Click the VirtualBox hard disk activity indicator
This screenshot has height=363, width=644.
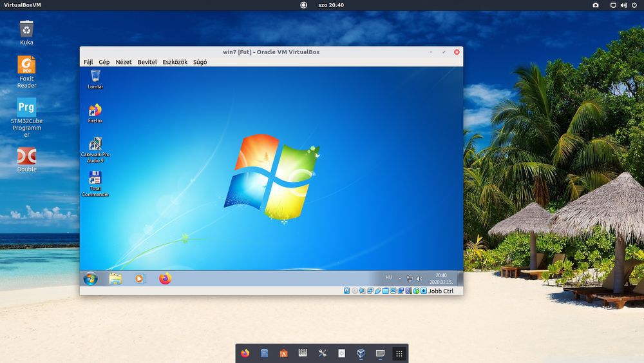(x=346, y=291)
